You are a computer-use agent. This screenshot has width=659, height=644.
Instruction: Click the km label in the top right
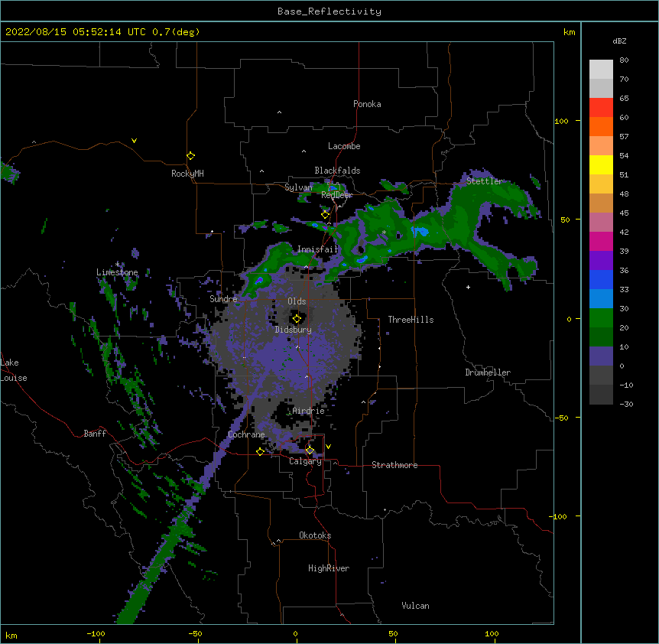click(569, 32)
